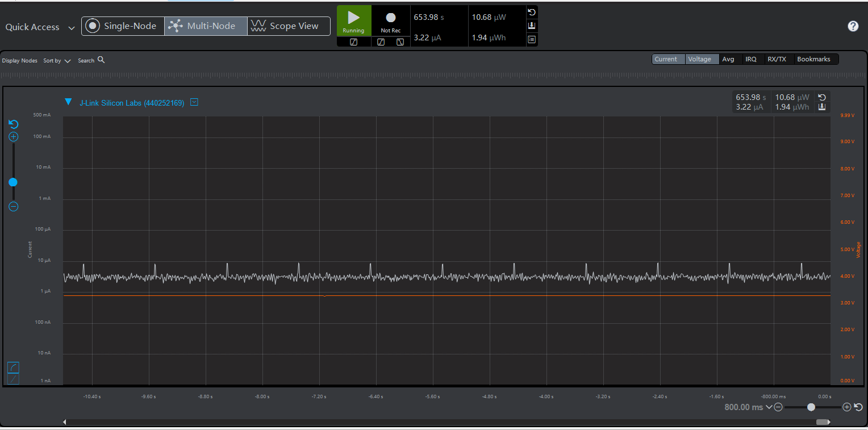Open the list icon in top toolbar
Image resolution: width=868 pixels, height=430 pixels.
tap(532, 40)
